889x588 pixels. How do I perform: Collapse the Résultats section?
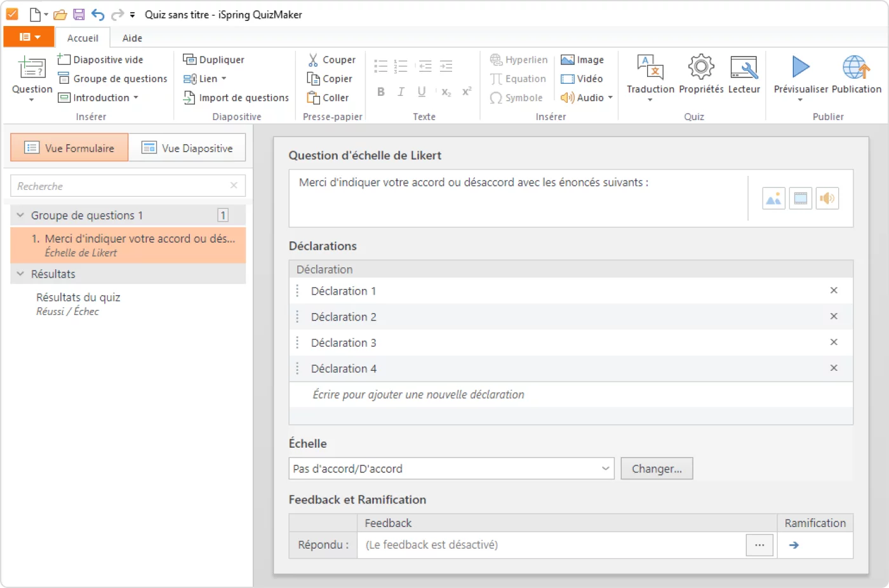coord(20,274)
